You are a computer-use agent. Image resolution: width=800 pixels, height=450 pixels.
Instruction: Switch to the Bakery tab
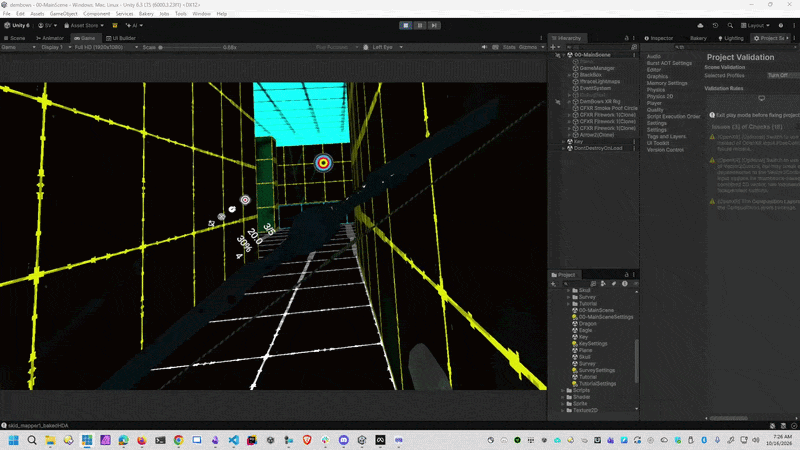point(698,38)
